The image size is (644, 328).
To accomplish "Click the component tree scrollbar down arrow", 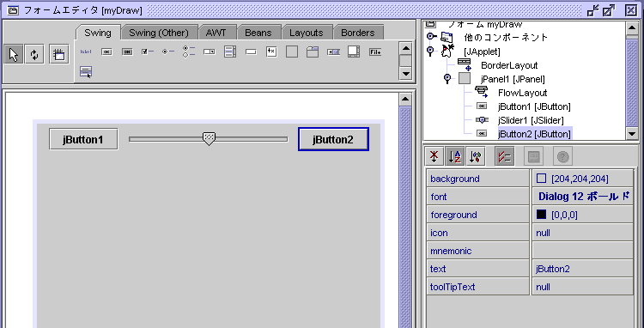I will (632, 133).
